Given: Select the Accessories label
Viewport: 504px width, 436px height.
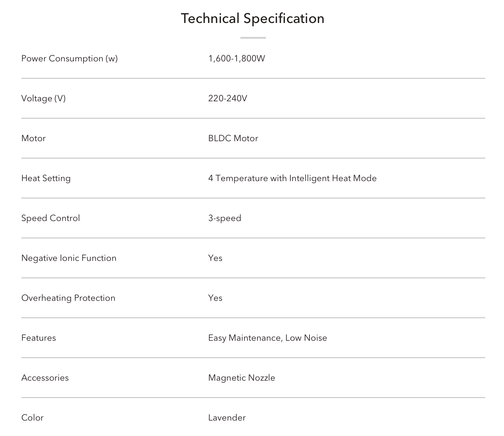Looking at the screenshot, I should (45, 378).
